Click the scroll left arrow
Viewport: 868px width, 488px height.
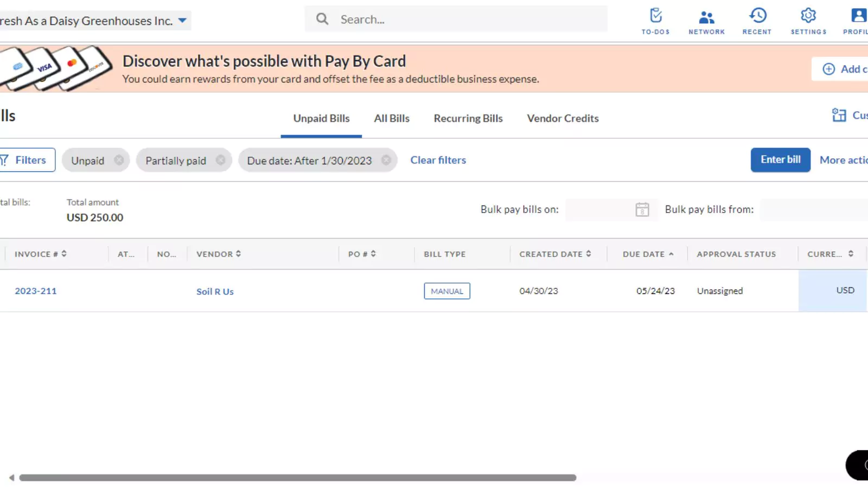pyautogui.click(x=11, y=478)
